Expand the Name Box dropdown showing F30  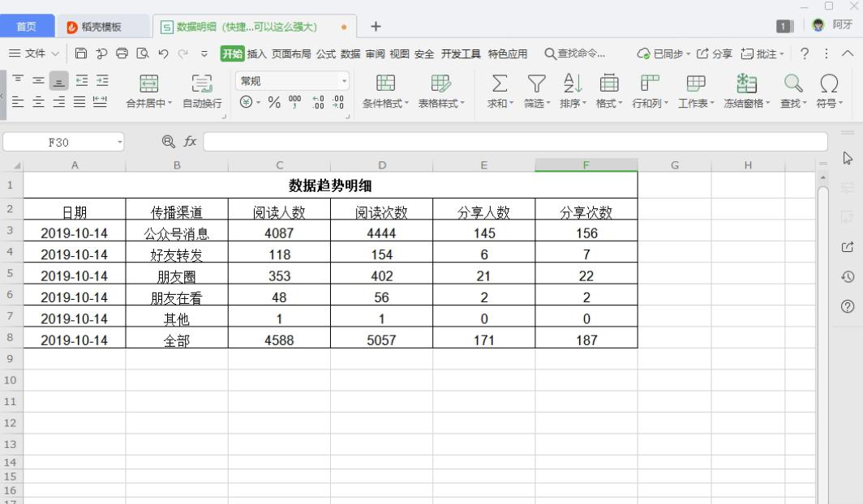(x=120, y=141)
